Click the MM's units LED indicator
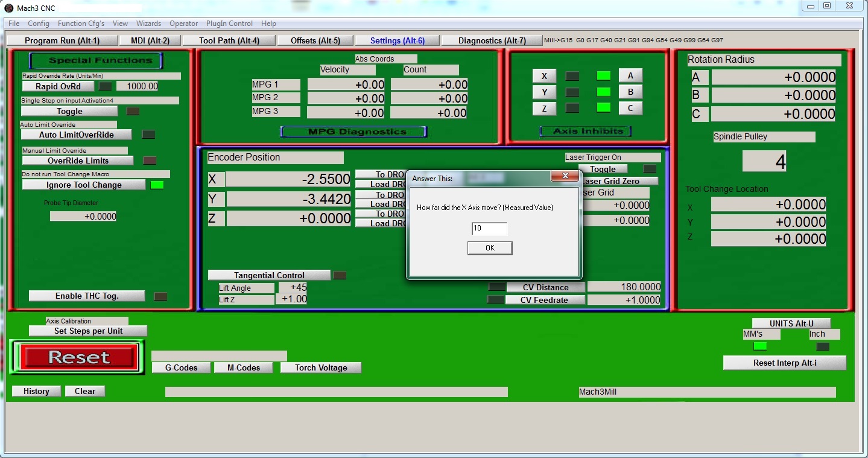Image resolution: width=868 pixels, height=458 pixels. [x=760, y=346]
